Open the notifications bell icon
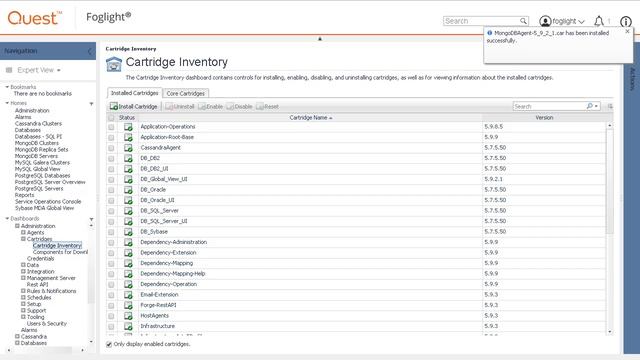This screenshot has width=640, height=360. point(598,21)
